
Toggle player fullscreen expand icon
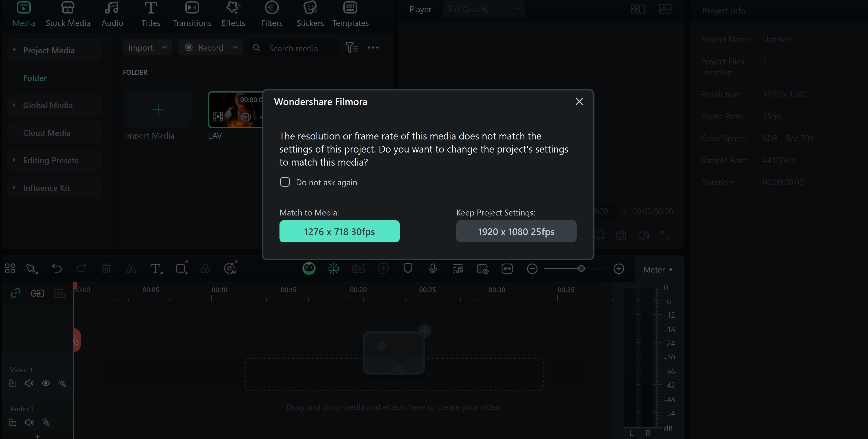(x=665, y=235)
